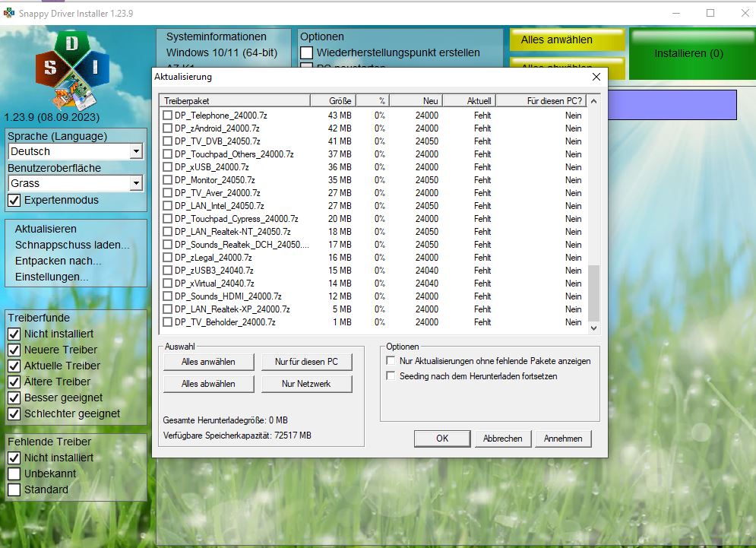Click the scroll up arrow of package list
The image size is (756, 548).
pos(593,101)
